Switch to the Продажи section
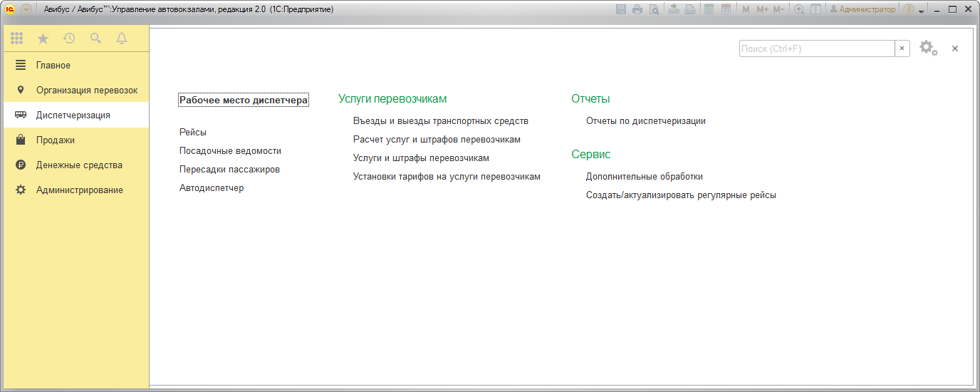Viewport: 980px width, 392px height. (56, 140)
